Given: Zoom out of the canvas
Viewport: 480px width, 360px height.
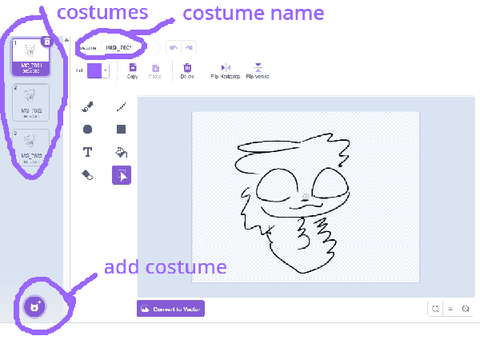Looking at the screenshot, I should 435,309.
